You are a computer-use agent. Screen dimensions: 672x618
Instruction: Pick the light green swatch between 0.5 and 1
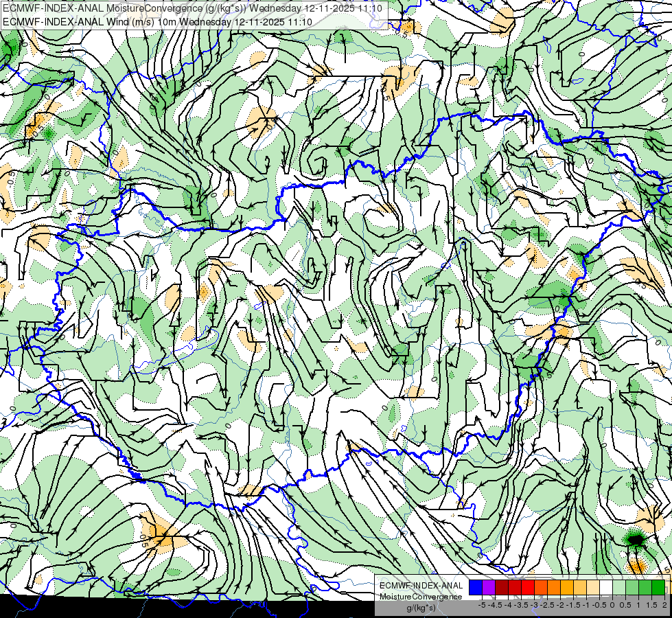[632, 587]
